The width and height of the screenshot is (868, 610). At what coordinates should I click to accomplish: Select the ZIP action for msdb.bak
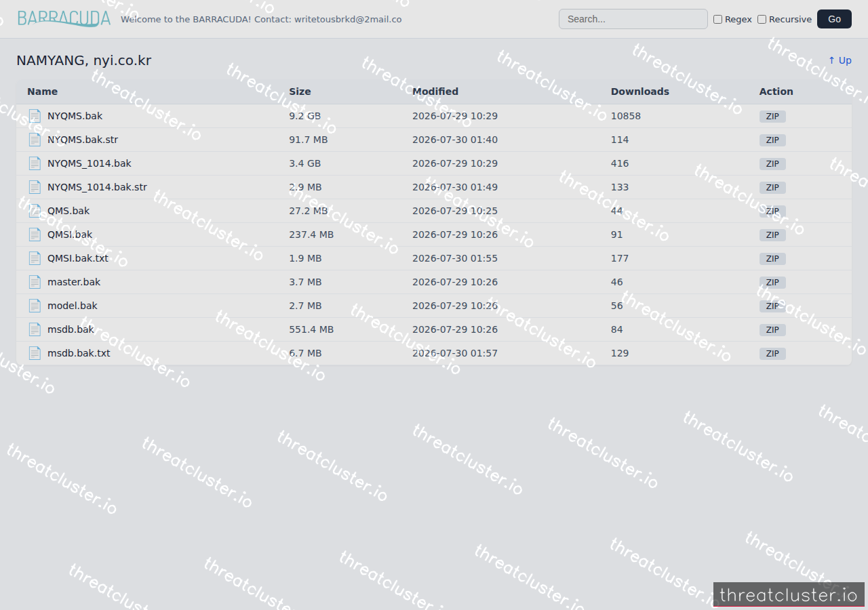[772, 330]
